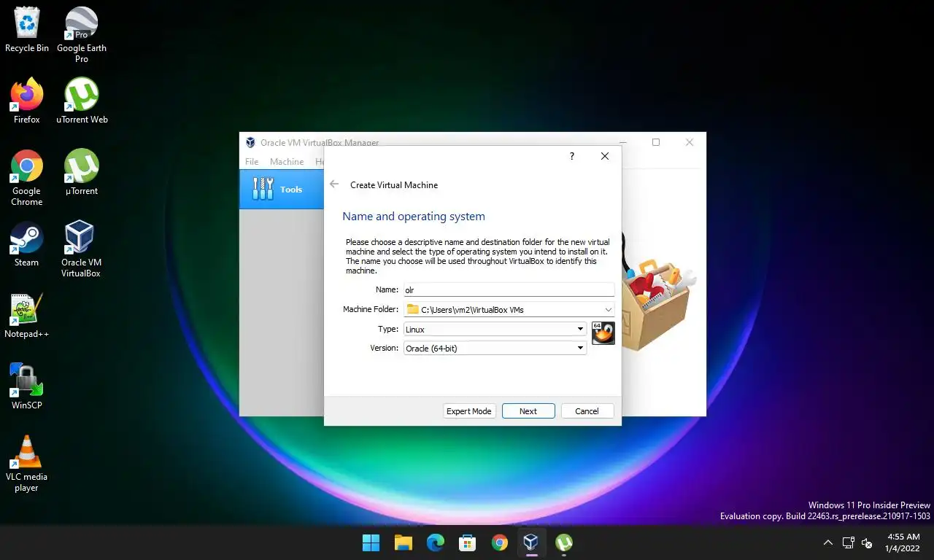Open Microsoft Store from the taskbar
Viewport: 934px width, 560px height.
(x=468, y=542)
